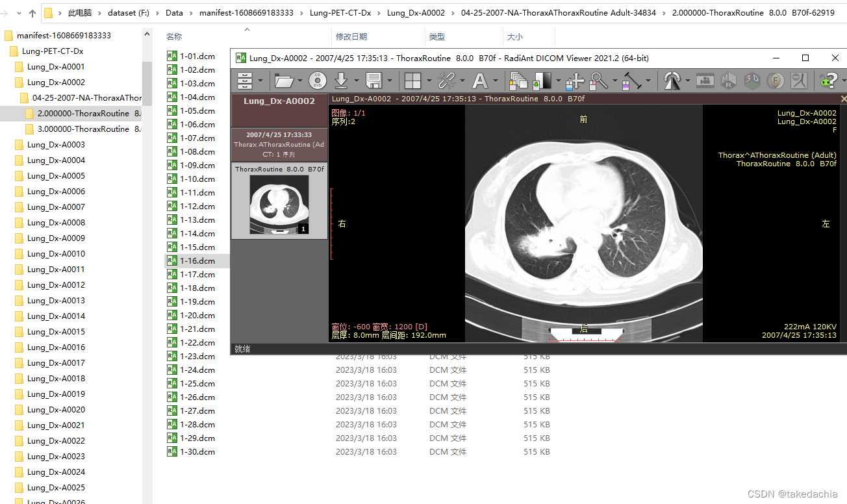Viewport: 847px width, 504px height.
Task: Go up one folder with Explorer up arrow
Action: [x=32, y=12]
